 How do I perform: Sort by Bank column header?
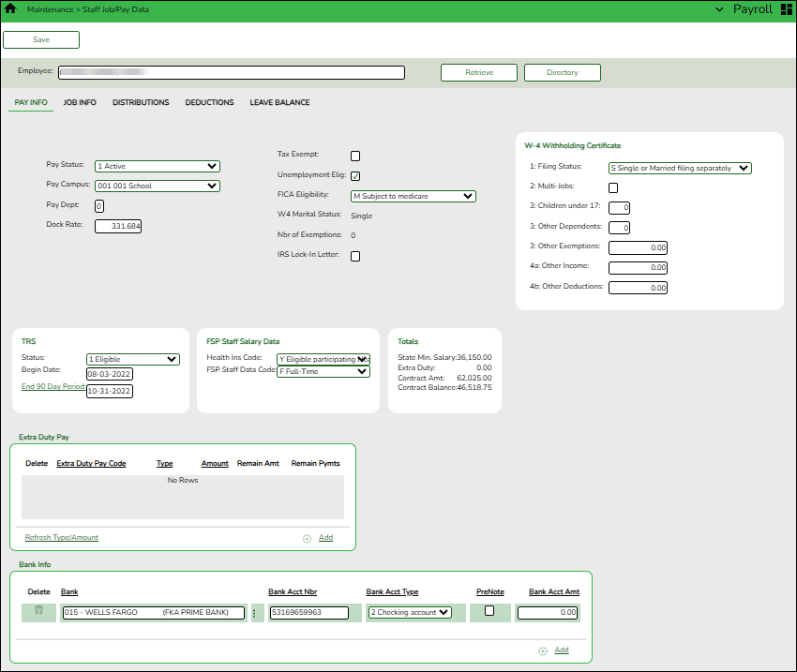(x=69, y=591)
